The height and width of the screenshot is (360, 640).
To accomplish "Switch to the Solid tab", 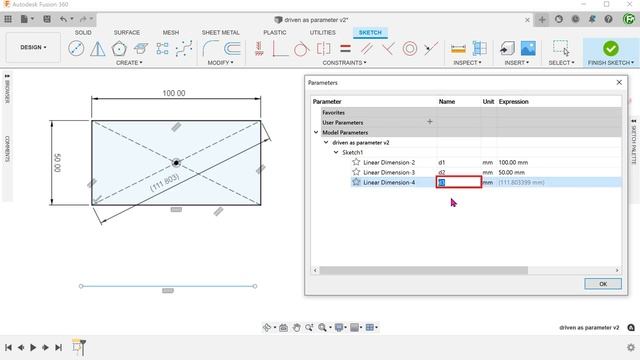I will coord(83,33).
